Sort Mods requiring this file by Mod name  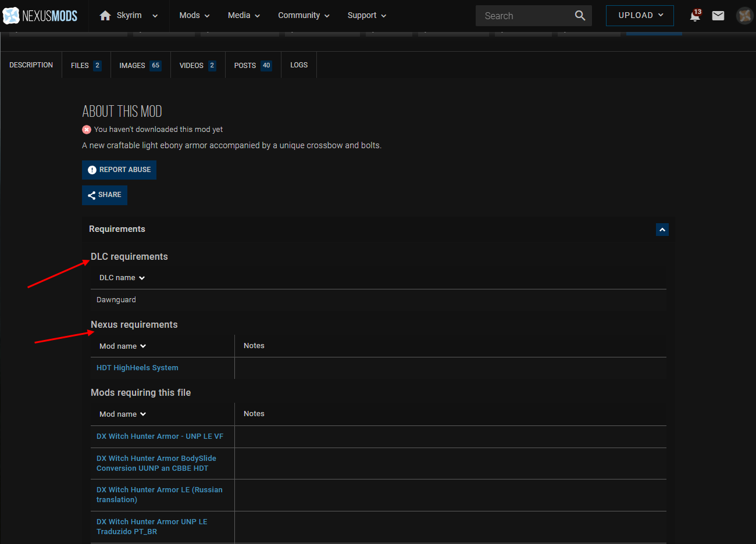(123, 414)
